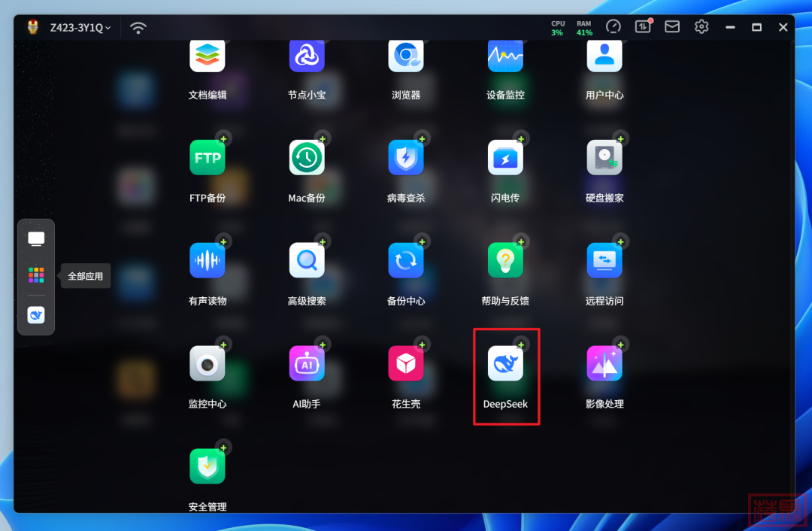Open the 高级搜索 advanced search app
The height and width of the screenshot is (531, 812).
(x=307, y=260)
